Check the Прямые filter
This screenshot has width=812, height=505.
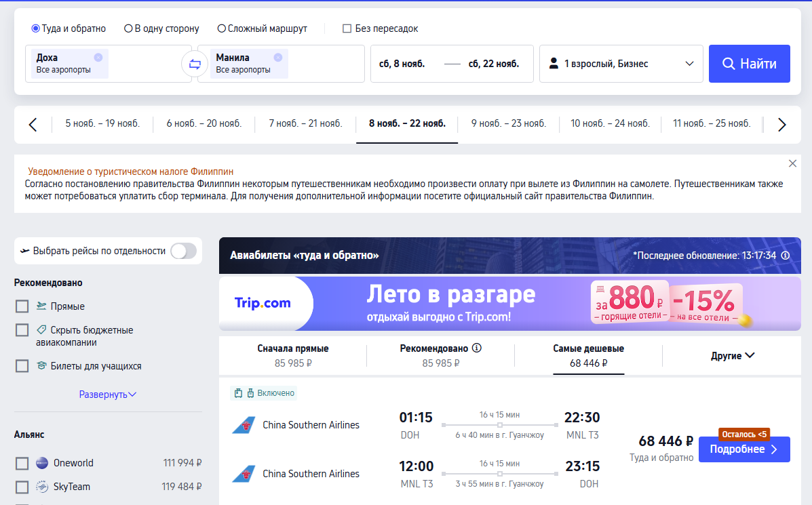click(x=22, y=306)
